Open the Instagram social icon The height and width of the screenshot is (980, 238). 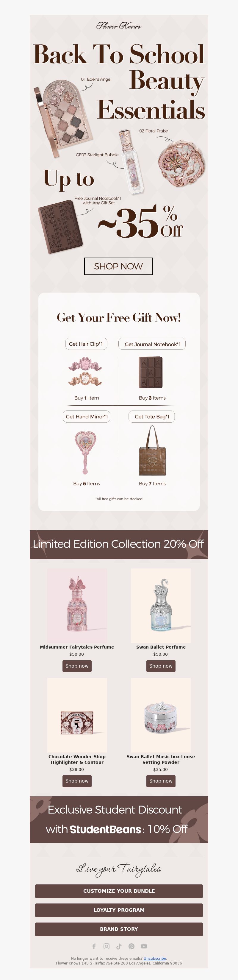[x=107, y=946]
